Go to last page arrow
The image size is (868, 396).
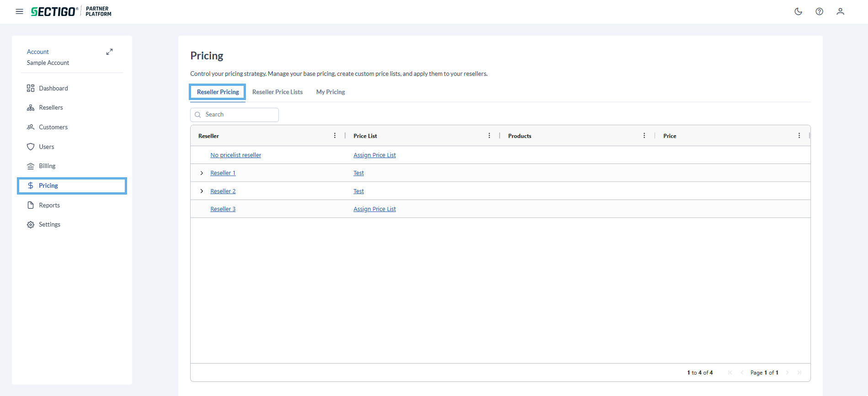click(x=799, y=373)
